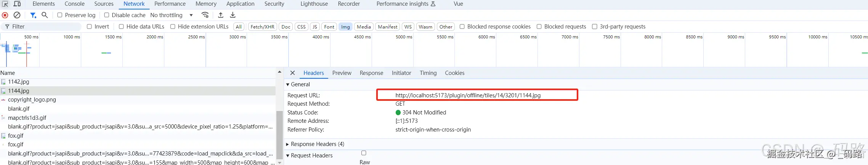Switch to the Console tab
The image size is (868, 165).
(x=74, y=4)
